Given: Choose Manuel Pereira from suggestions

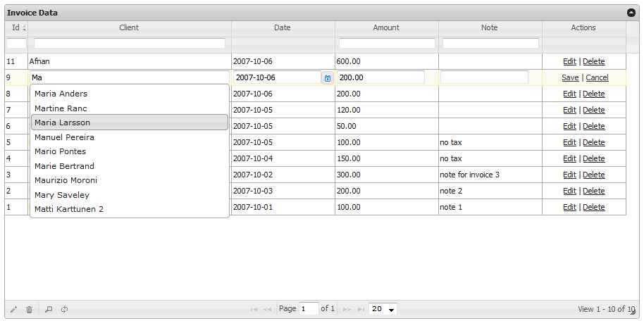Looking at the screenshot, I should point(130,137).
